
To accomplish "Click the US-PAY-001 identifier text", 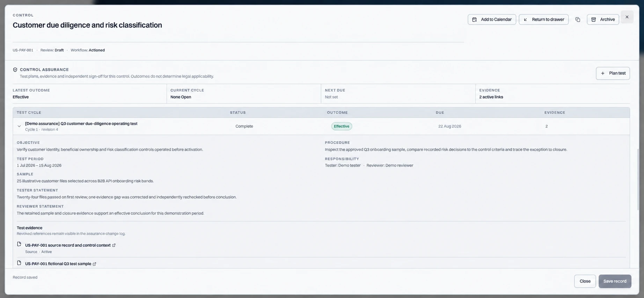I will coord(23,50).
